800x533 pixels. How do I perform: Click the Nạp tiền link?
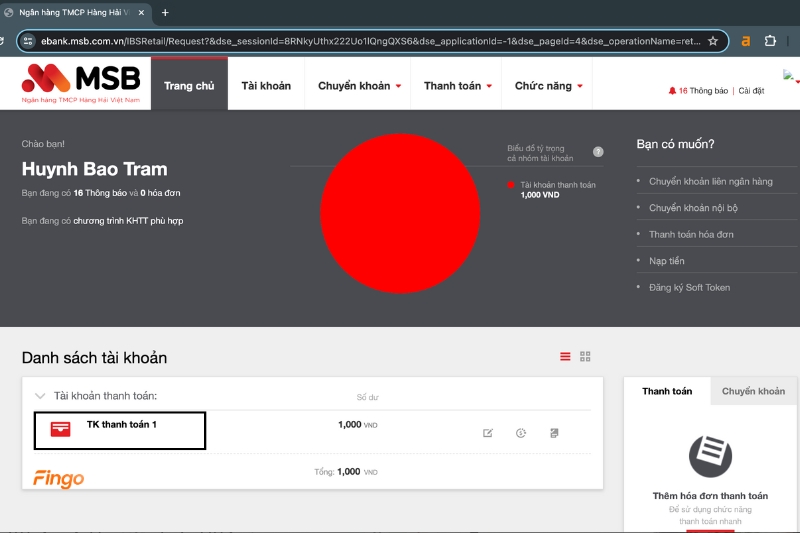coord(666,261)
